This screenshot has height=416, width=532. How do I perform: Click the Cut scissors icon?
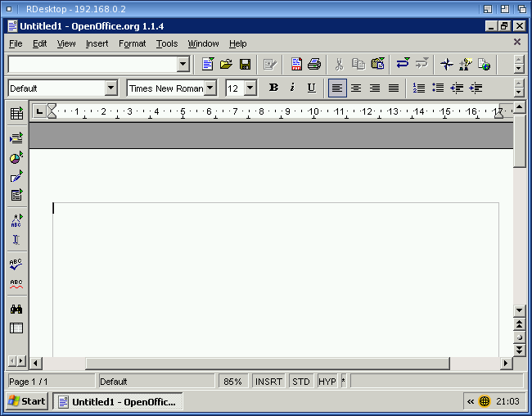click(x=339, y=64)
